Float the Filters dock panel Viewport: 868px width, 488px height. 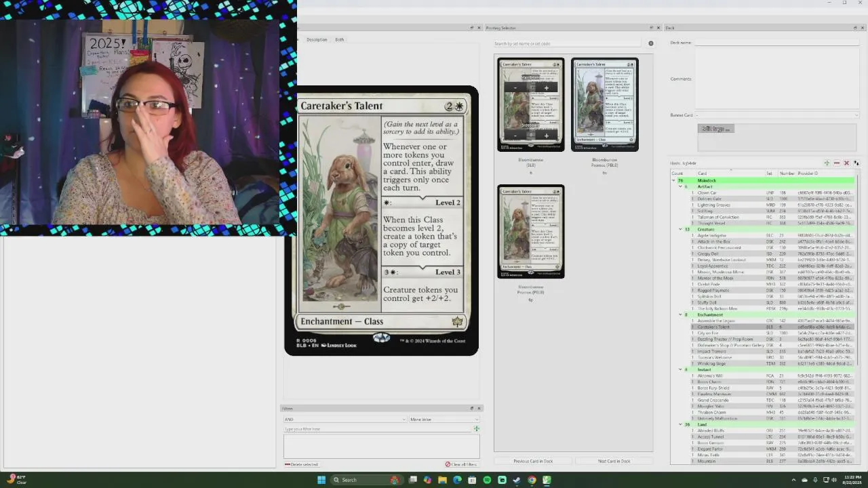[x=472, y=408]
